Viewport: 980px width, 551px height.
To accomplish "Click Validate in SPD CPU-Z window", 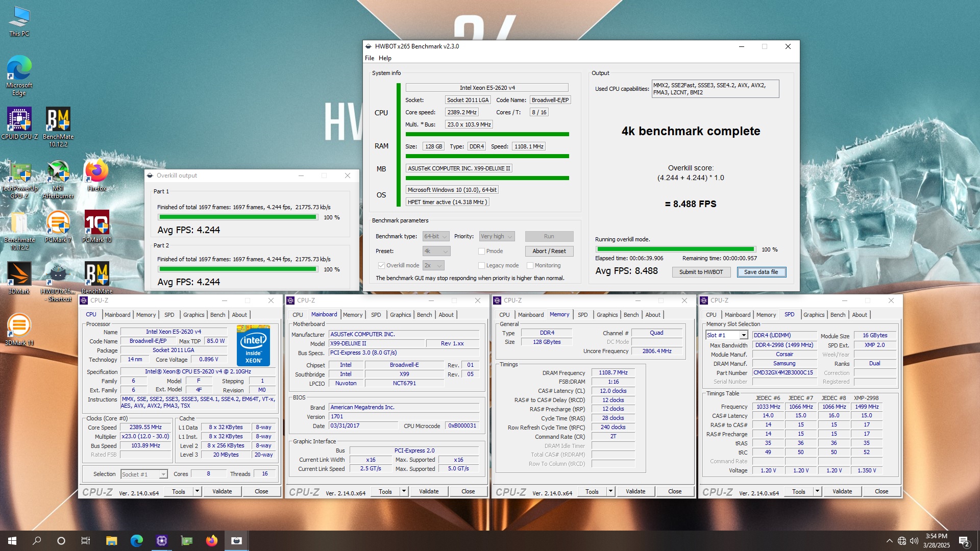I will pyautogui.click(x=842, y=491).
